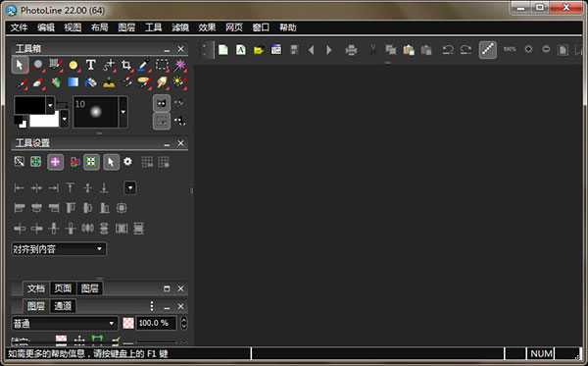The width and height of the screenshot is (588, 366).
Task: Toggle the pink plus circle option
Action: tap(55, 162)
